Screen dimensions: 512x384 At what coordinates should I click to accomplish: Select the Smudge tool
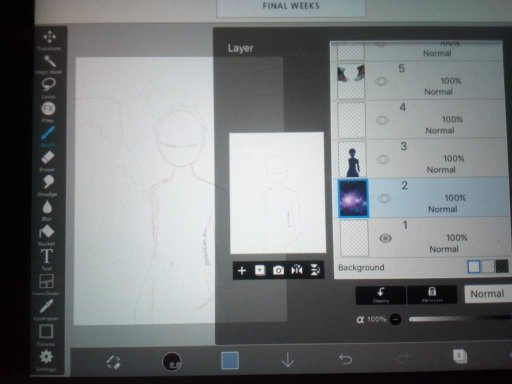click(x=48, y=185)
